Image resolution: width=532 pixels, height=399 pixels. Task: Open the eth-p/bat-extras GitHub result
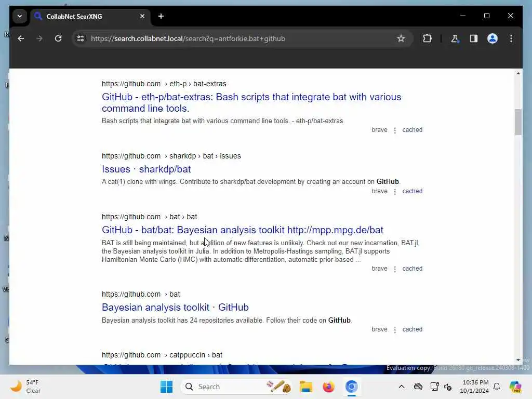tap(251, 102)
